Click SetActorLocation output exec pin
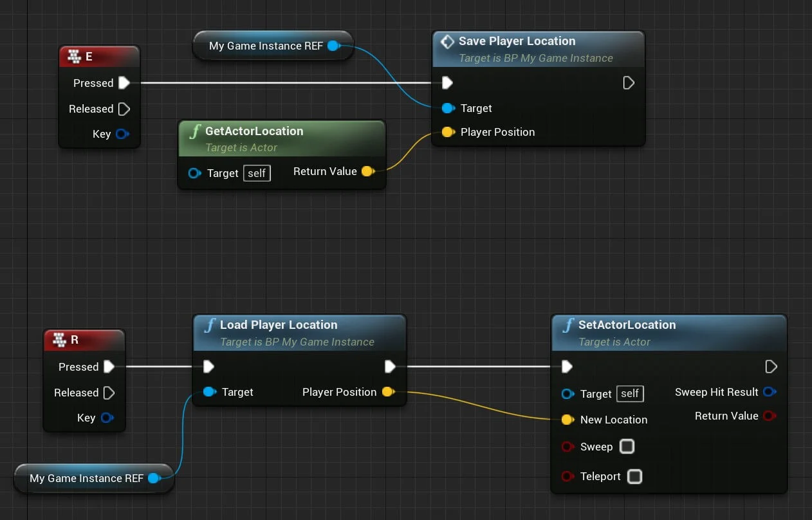 (x=771, y=367)
